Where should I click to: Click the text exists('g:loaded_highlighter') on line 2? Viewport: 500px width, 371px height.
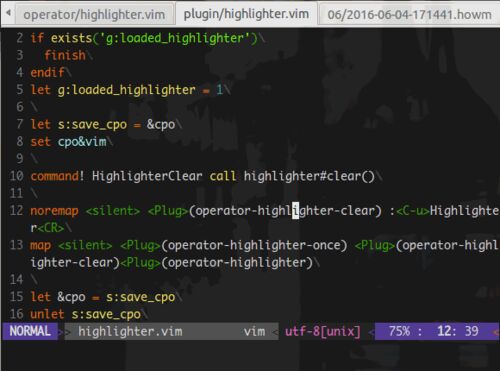pyautogui.click(x=154, y=38)
